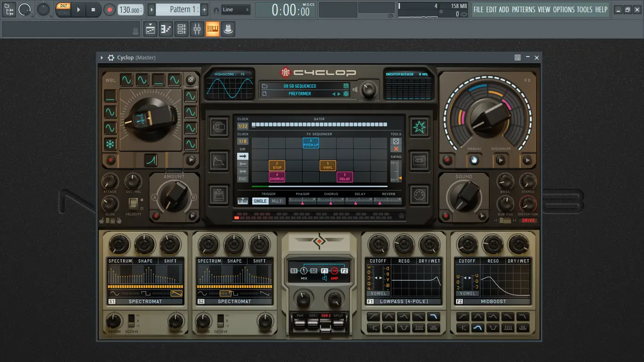Select the F2 highlighted midboost filter-type button
644x362 pixels.
coord(478,328)
